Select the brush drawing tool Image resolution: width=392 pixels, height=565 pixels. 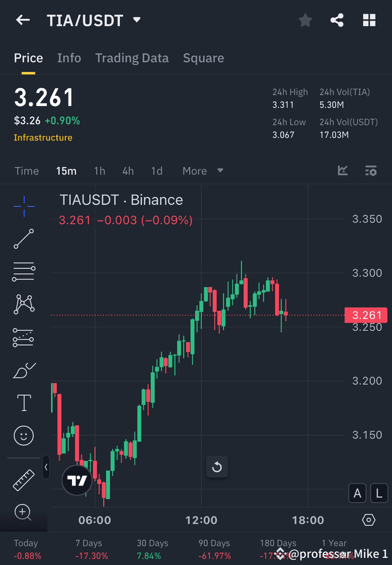(x=24, y=370)
